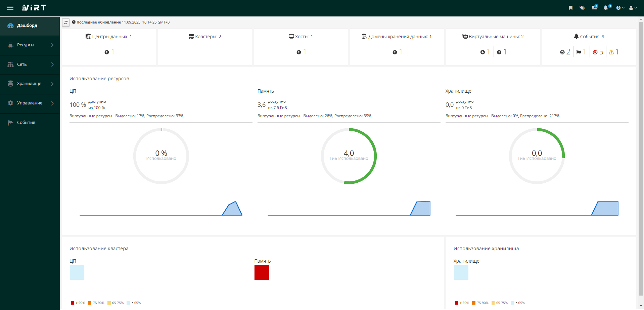
Task: Open the bookmarks icon in top bar
Action: (x=570, y=8)
